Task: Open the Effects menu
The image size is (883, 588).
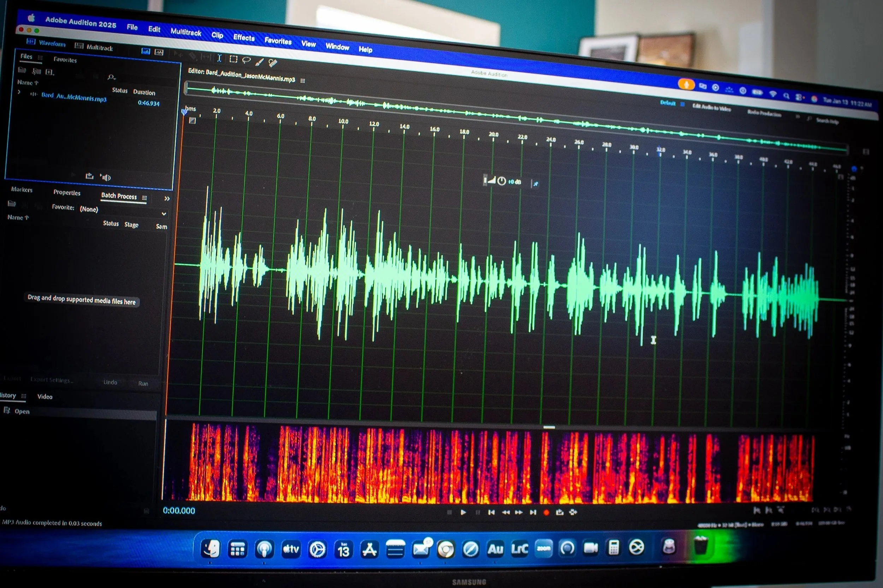Action: tap(244, 37)
